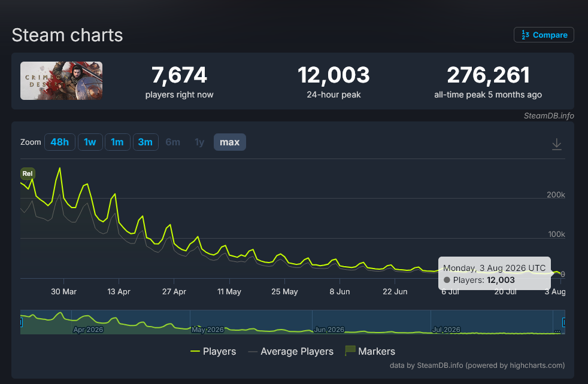Toggle the Players series in legend

213,352
